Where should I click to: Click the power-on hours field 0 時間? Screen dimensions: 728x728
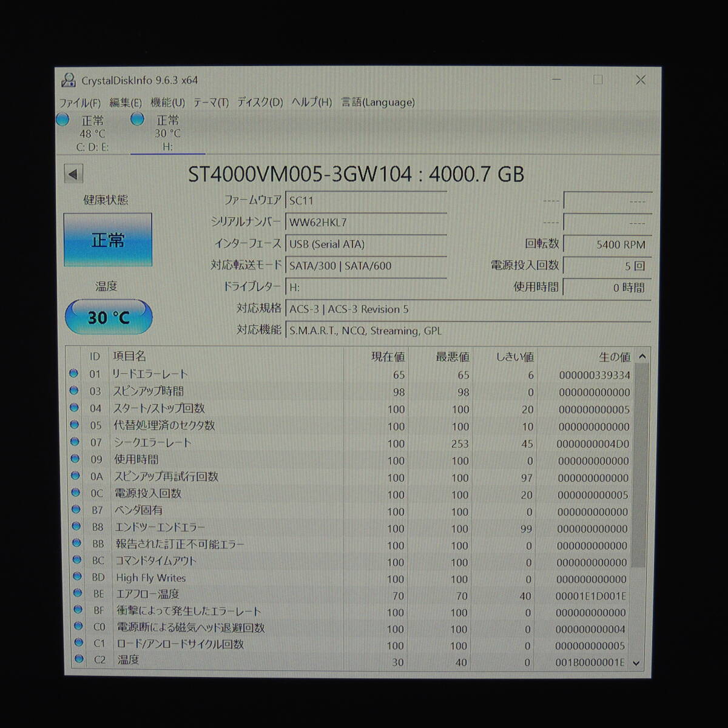tap(607, 288)
